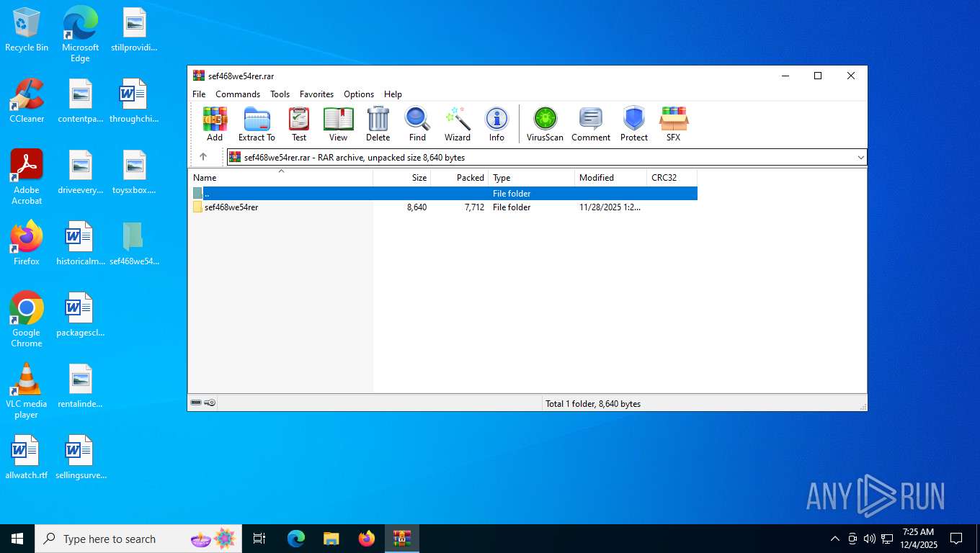
Task: Open the Commands menu
Action: 238,94
